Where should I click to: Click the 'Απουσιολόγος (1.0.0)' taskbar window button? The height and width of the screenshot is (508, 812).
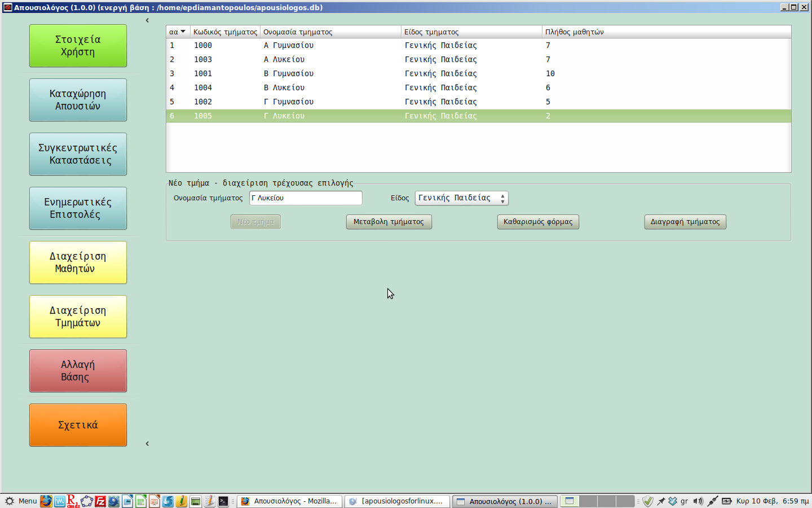(x=505, y=501)
